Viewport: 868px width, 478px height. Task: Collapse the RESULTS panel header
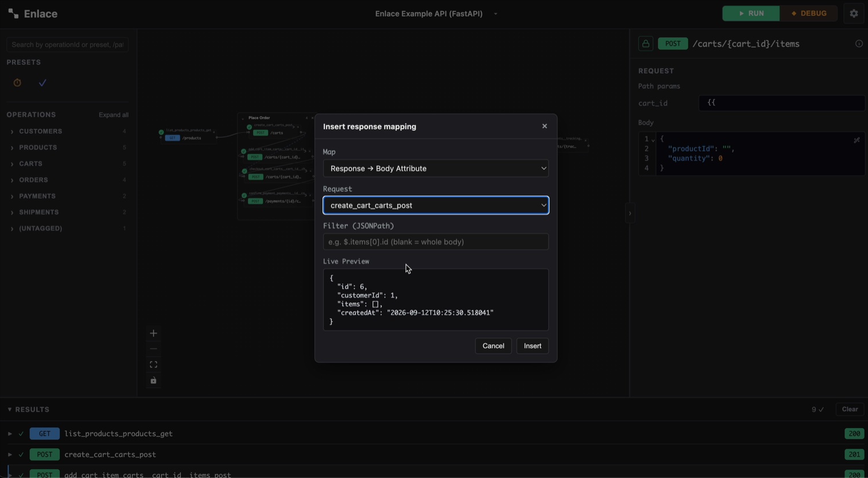[28, 410]
